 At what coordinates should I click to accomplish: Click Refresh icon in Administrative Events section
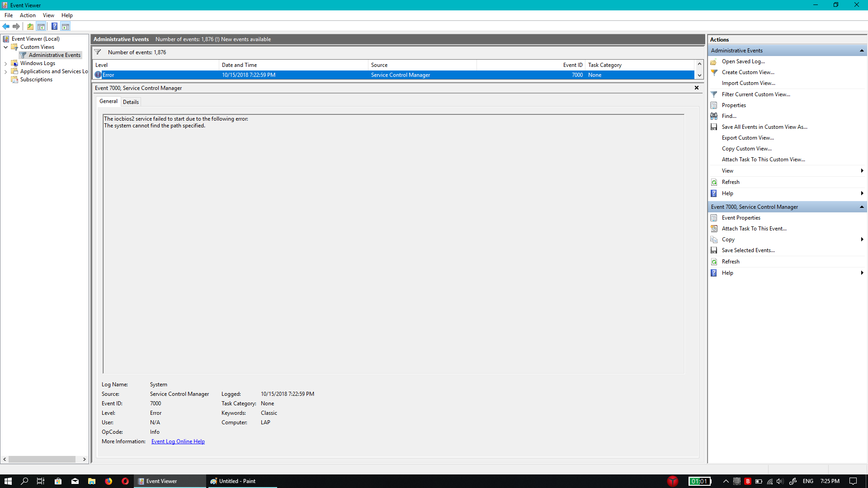(x=714, y=182)
